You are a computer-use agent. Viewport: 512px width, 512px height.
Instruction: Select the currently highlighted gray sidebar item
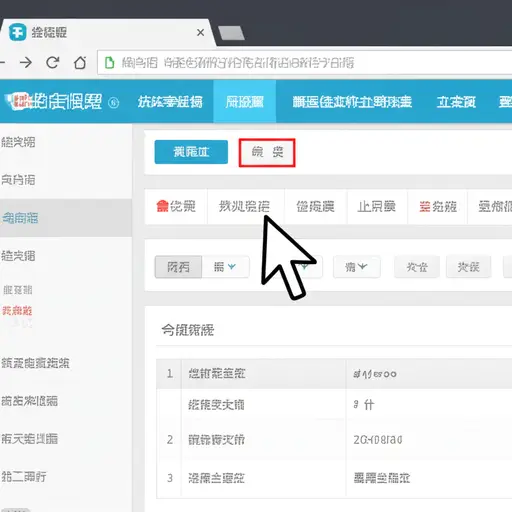tap(66, 218)
